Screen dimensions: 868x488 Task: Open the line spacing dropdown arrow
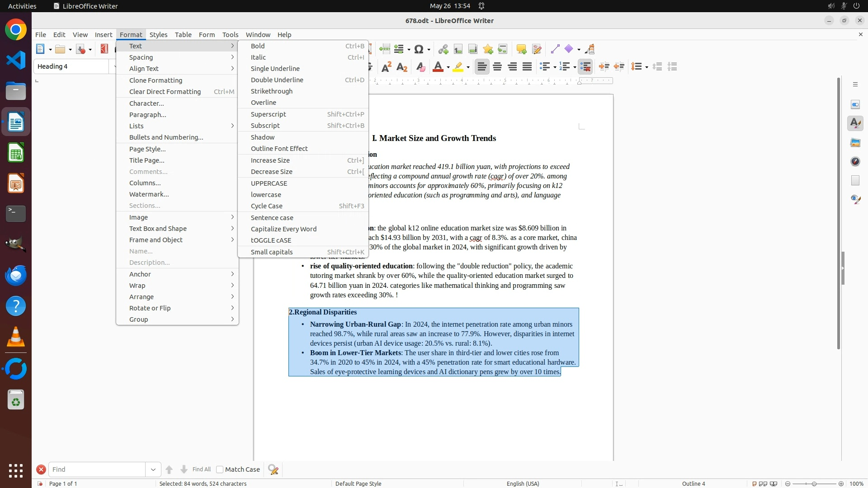[647, 67]
